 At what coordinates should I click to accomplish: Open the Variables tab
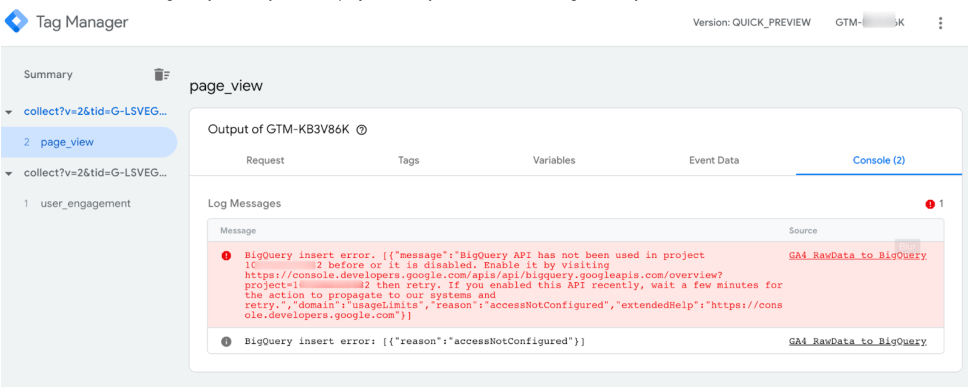(554, 160)
